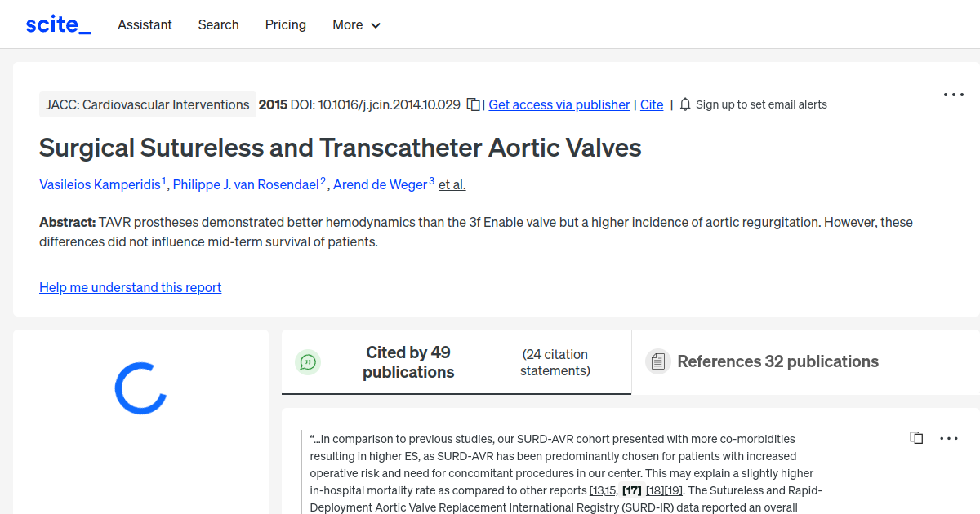This screenshot has height=514, width=980.
Task: Copy the DOI using the copy icon
Action: point(472,104)
